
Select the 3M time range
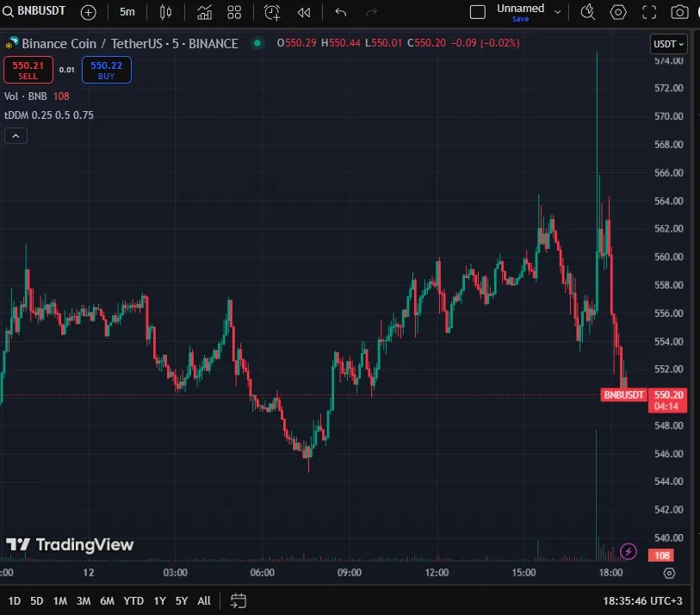(83, 601)
